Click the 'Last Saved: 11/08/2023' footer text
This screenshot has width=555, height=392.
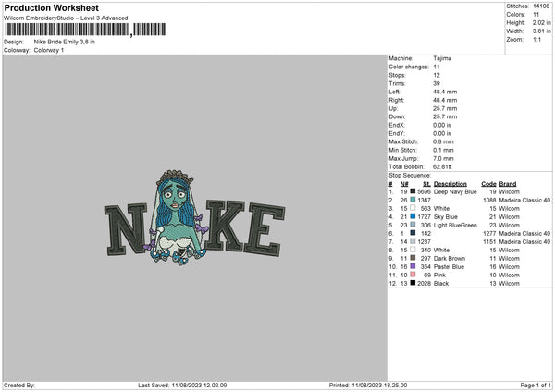point(182,386)
